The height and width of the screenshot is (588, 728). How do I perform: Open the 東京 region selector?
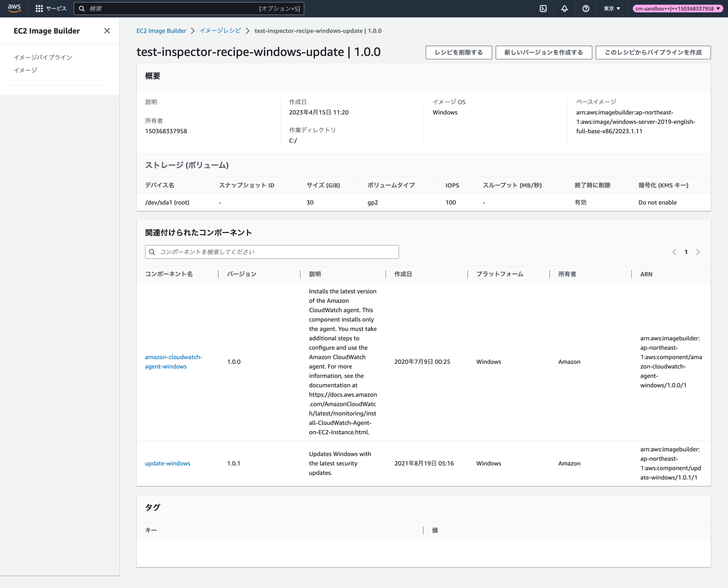(612, 8)
